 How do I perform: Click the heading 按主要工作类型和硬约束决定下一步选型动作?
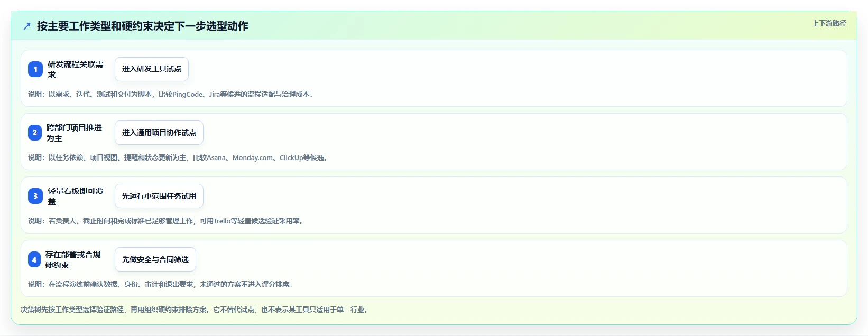click(143, 26)
